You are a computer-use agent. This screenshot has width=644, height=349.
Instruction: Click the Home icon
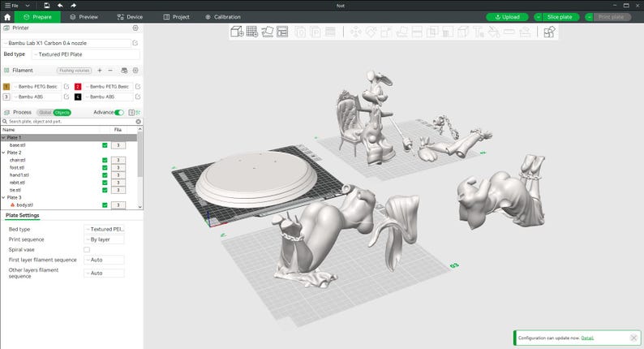pos(7,17)
